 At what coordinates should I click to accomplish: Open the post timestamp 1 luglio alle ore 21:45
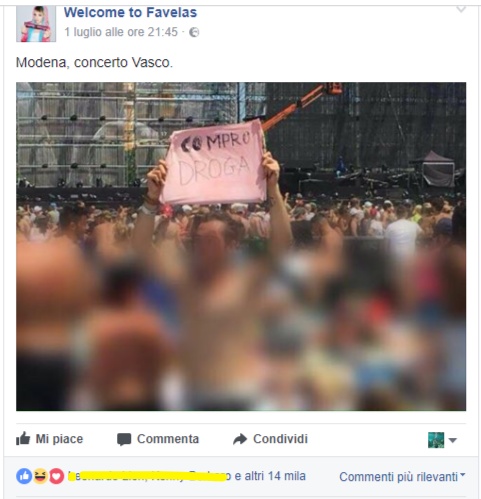(x=121, y=32)
